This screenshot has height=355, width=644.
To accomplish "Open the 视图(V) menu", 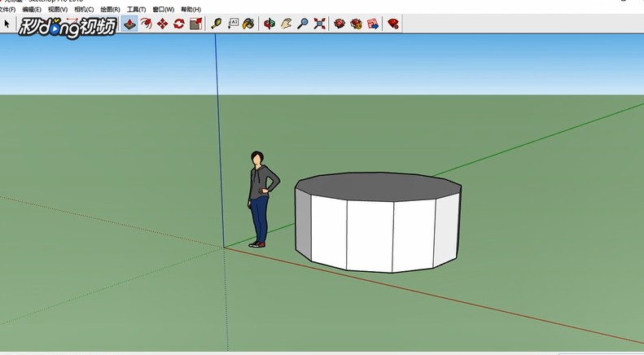I will click(58, 9).
